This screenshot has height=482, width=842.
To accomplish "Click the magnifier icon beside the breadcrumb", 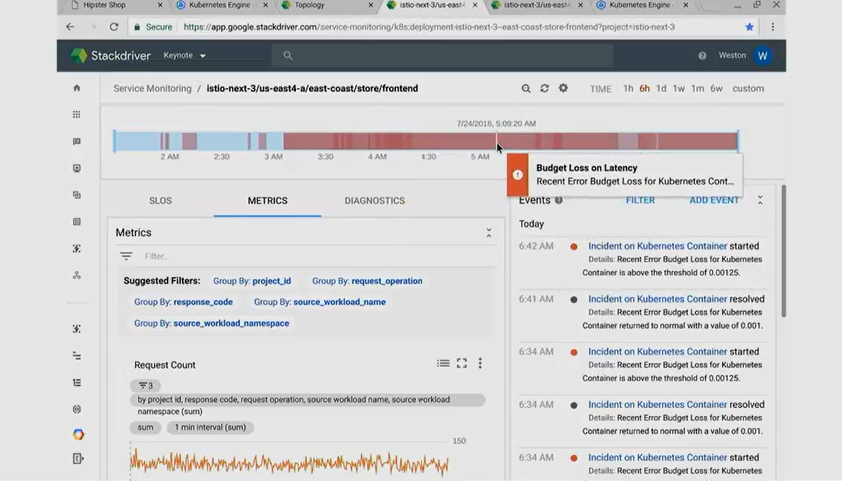I will point(526,88).
